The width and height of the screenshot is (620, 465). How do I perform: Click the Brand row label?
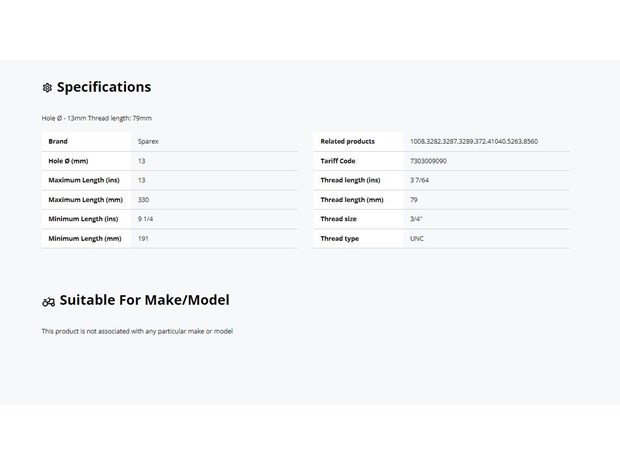click(x=58, y=141)
